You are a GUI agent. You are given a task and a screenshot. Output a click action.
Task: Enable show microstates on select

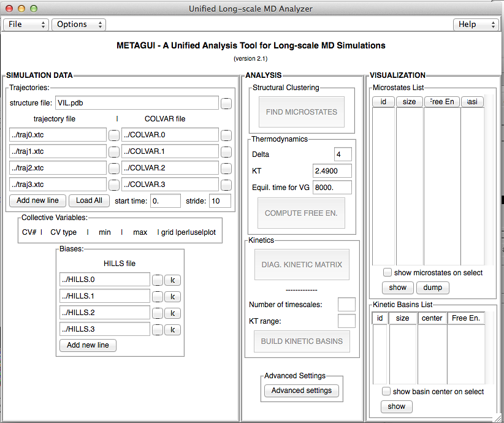(x=388, y=273)
